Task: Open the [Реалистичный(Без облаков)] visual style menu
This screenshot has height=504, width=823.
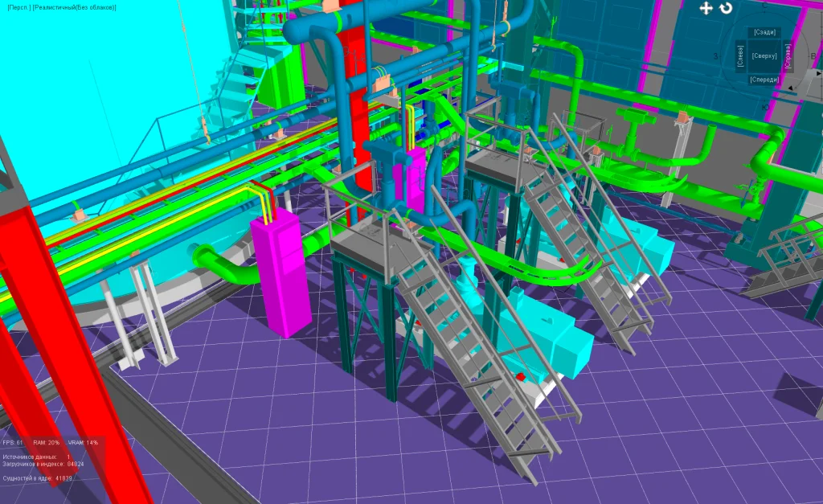Action: [74, 7]
